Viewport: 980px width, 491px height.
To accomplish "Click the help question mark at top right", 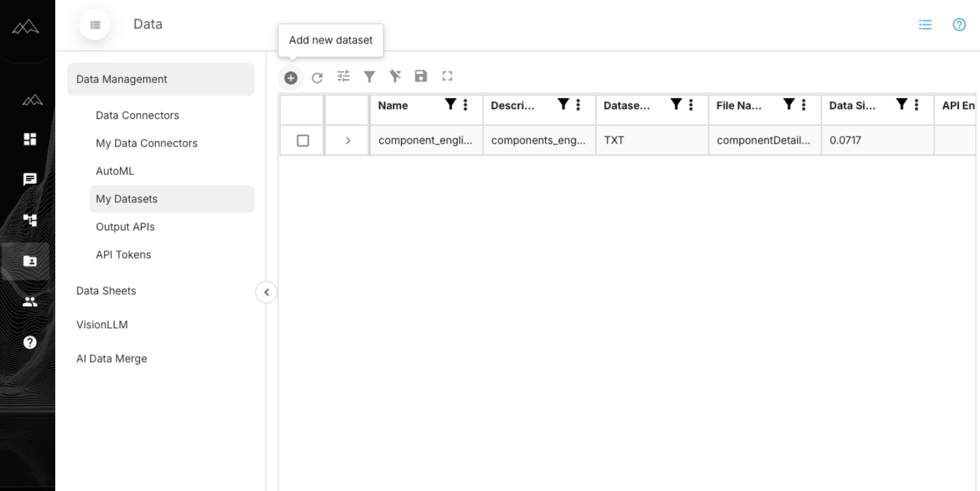I will (x=959, y=25).
